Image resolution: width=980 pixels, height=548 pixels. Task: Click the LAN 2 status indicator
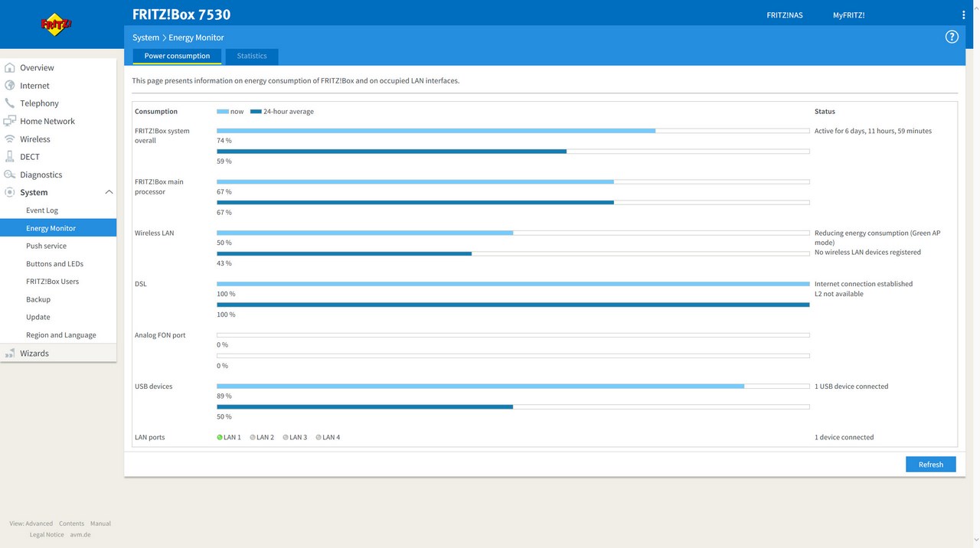point(253,438)
